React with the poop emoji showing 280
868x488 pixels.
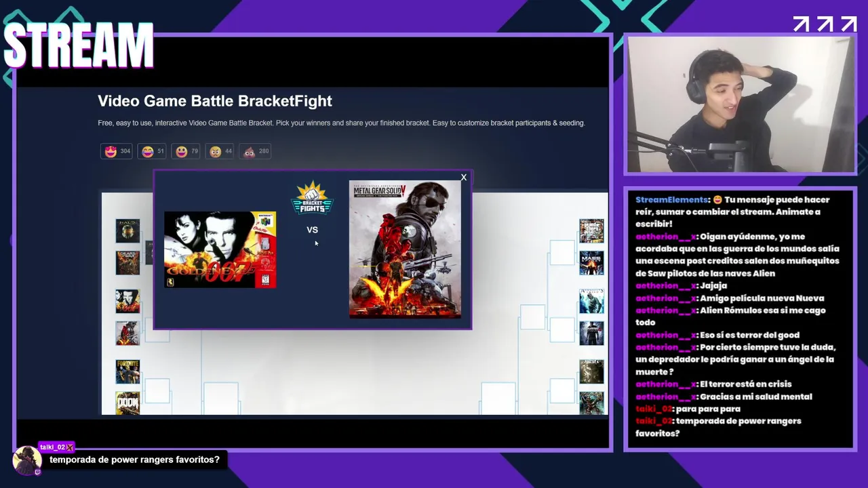pyautogui.click(x=256, y=151)
